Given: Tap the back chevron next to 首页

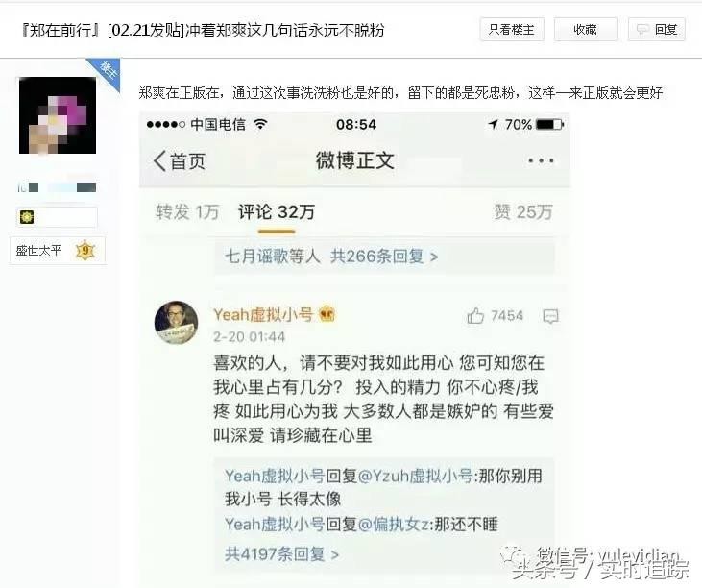Looking at the screenshot, I should tap(159, 160).
